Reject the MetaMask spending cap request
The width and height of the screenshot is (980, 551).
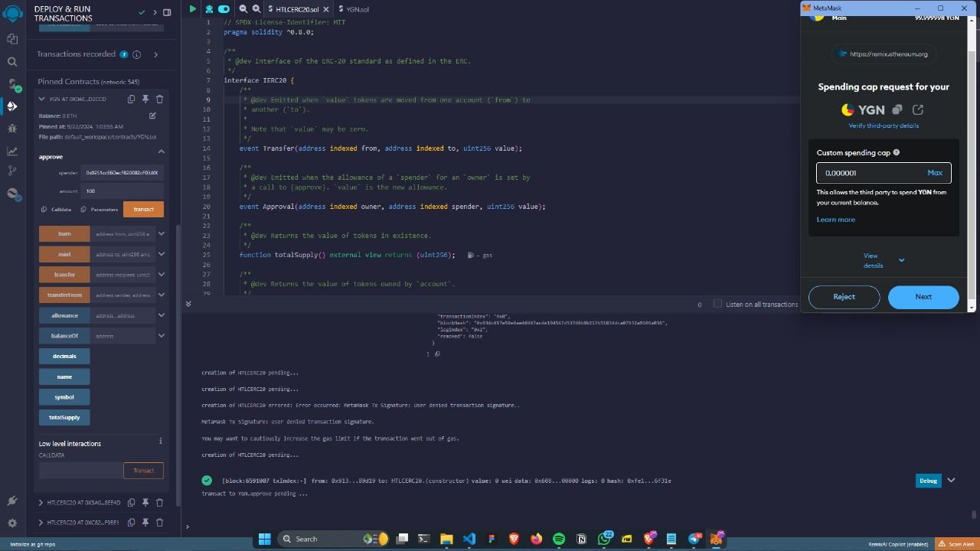point(844,297)
